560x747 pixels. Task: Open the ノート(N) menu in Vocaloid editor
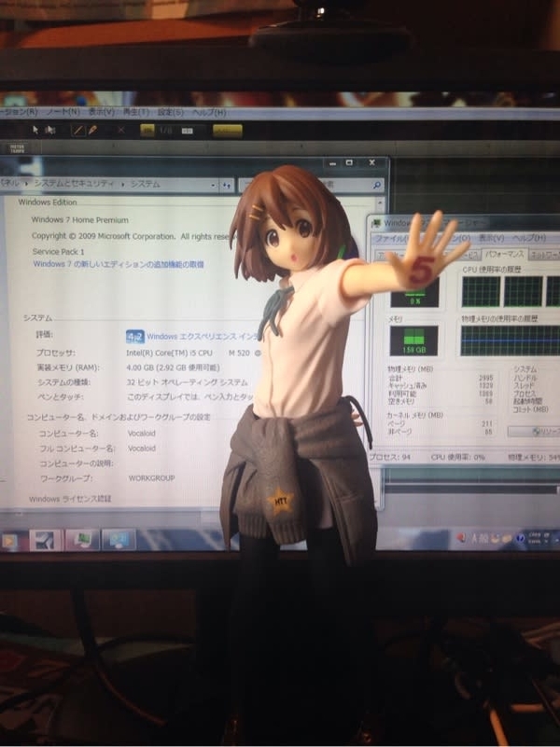pyautogui.click(x=63, y=112)
